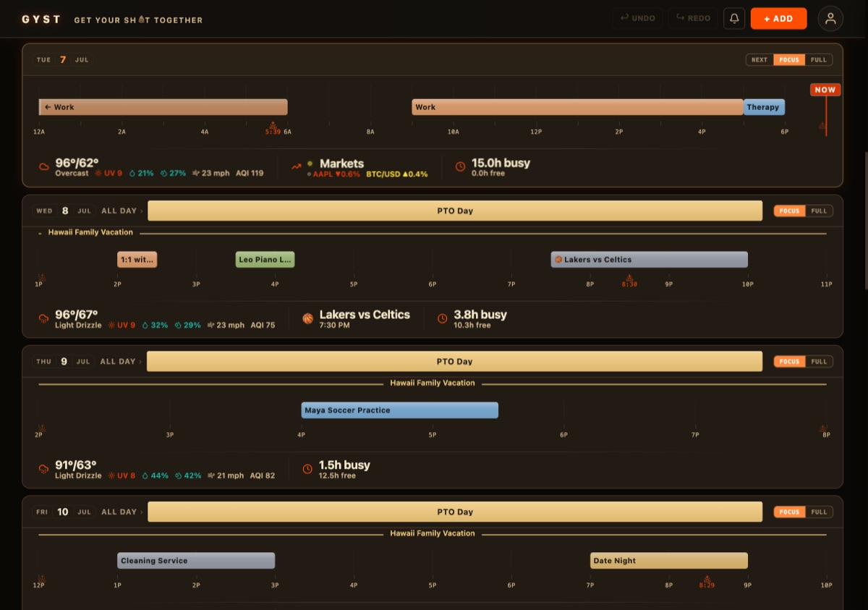Image resolution: width=868 pixels, height=610 pixels.
Task: Open the PTO Day bar on Friday
Action: point(455,512)
